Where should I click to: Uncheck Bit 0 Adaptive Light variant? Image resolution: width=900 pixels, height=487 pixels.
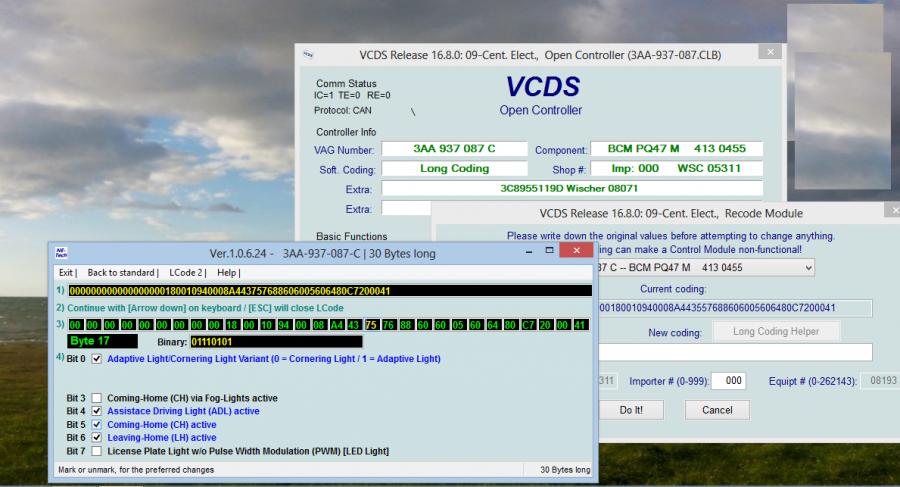97,358
